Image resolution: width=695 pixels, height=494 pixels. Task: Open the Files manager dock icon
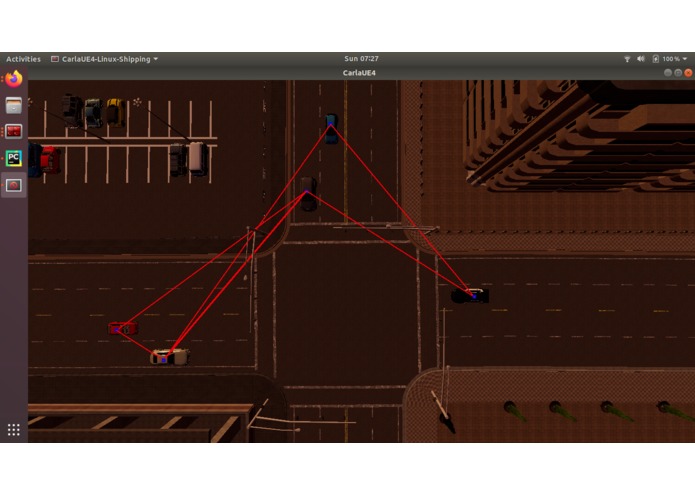(x=14, y=105)
